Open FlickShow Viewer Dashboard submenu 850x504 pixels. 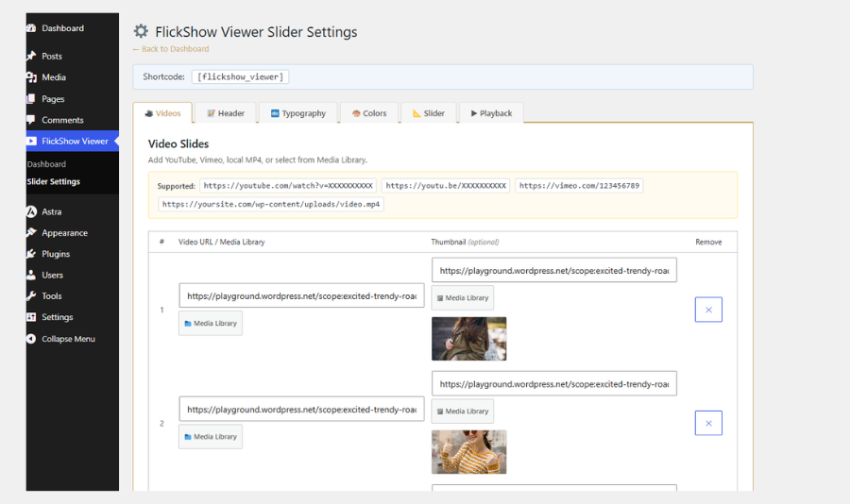46,164
